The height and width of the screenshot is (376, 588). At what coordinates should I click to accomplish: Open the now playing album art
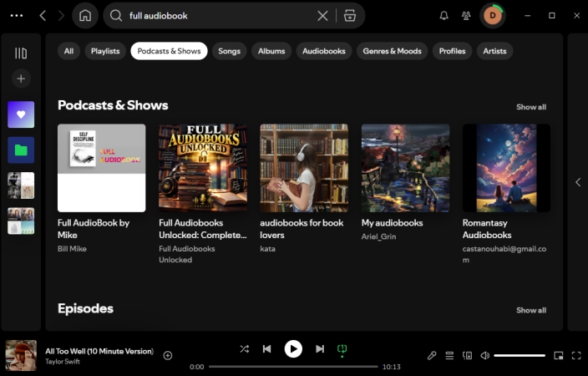point(21,355)
